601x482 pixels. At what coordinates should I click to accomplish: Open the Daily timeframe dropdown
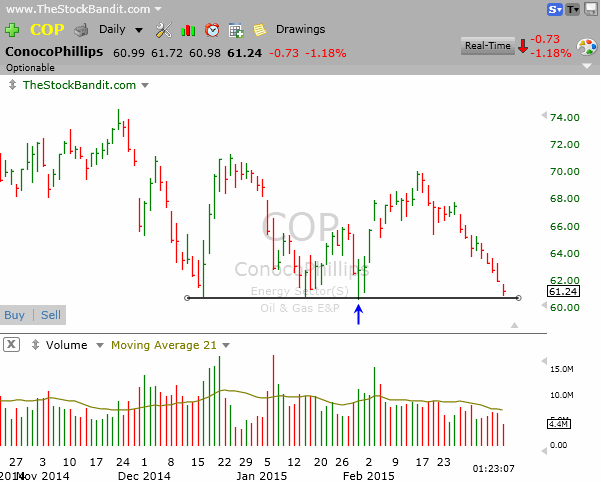click(120, 30)
